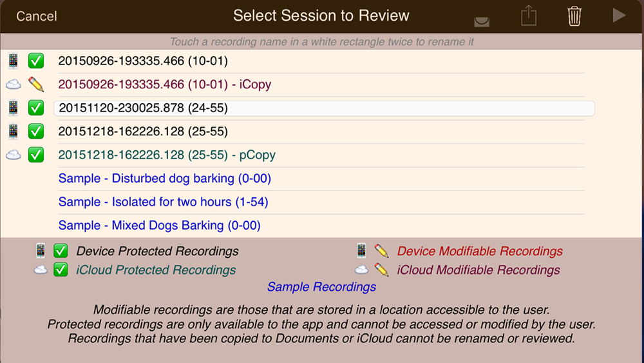Click phone icon next to 20150926-193335.466 (10-01)
Image resolution: width=644 pixels, height=363 pixels.
(x=13, y=61)
